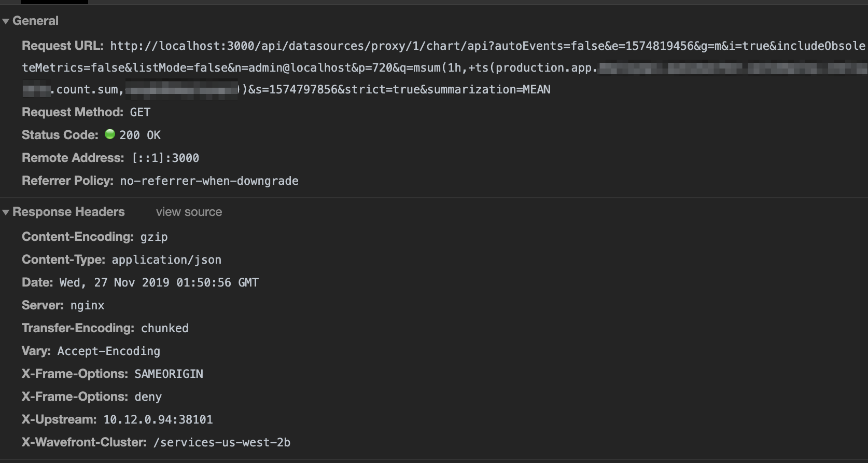Collapse the General section triangle
Viewport: 868px width, 463px height.
click(6, 21)
